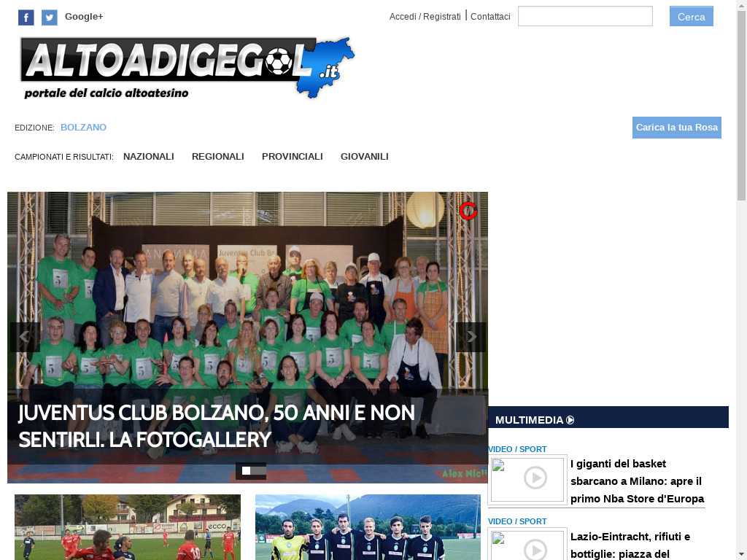The width and height of the screenshot is (747, 560).
Task: Open the MULTIMEDIA section header
Action: click(608, 417)
